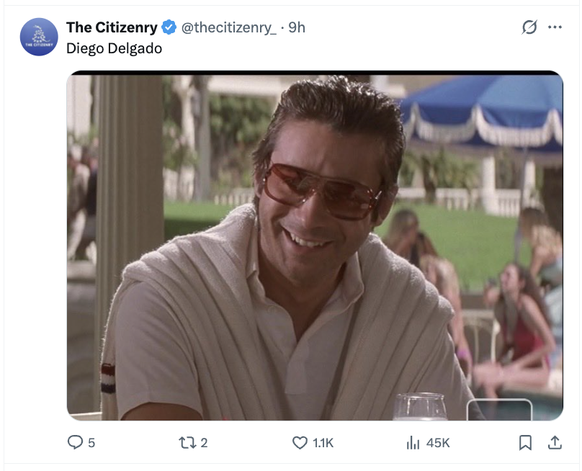This screenshot has height=471, width=582.
Task: Open the three-dot more options menu
Action: [x=555, y=27]
